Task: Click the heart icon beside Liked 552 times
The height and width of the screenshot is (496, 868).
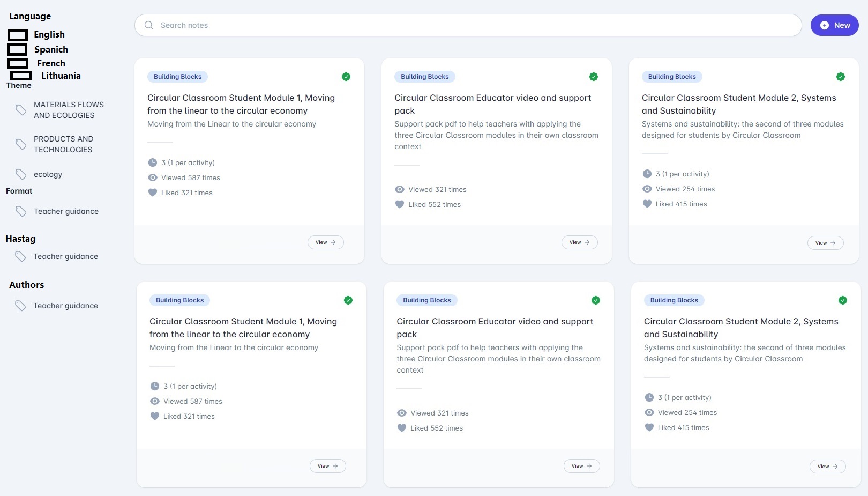Action: [400, 204]
